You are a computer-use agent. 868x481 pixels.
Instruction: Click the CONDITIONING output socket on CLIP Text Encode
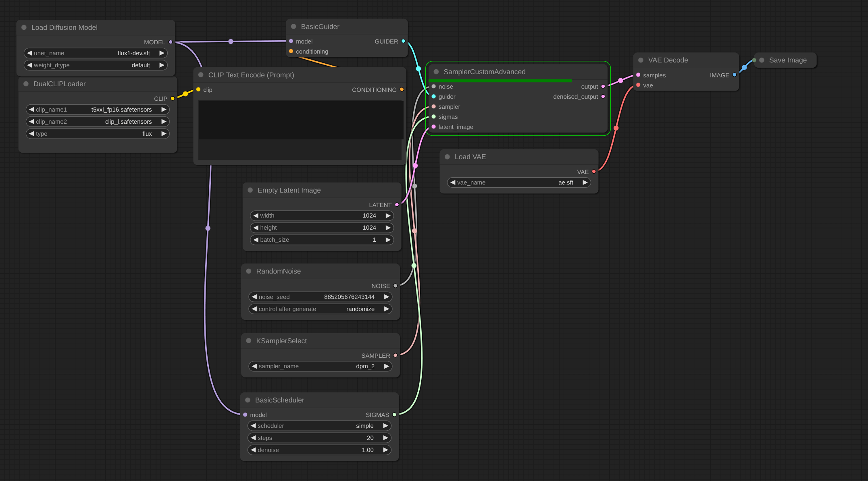point(402,89)
